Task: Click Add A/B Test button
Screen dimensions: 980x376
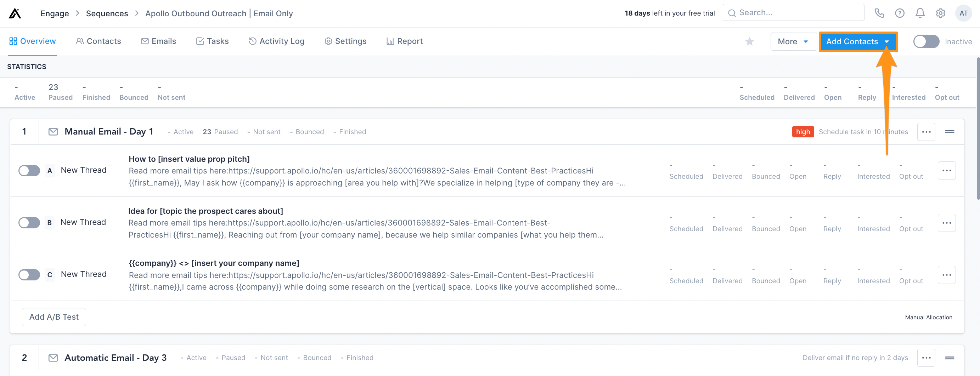Action: [x=54, y=317]
